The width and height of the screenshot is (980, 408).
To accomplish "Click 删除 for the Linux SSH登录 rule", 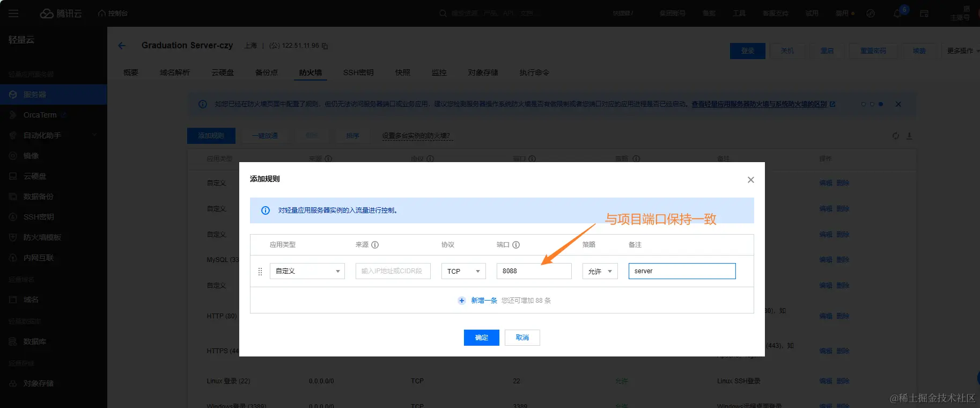I will click(x=843, y=381).
